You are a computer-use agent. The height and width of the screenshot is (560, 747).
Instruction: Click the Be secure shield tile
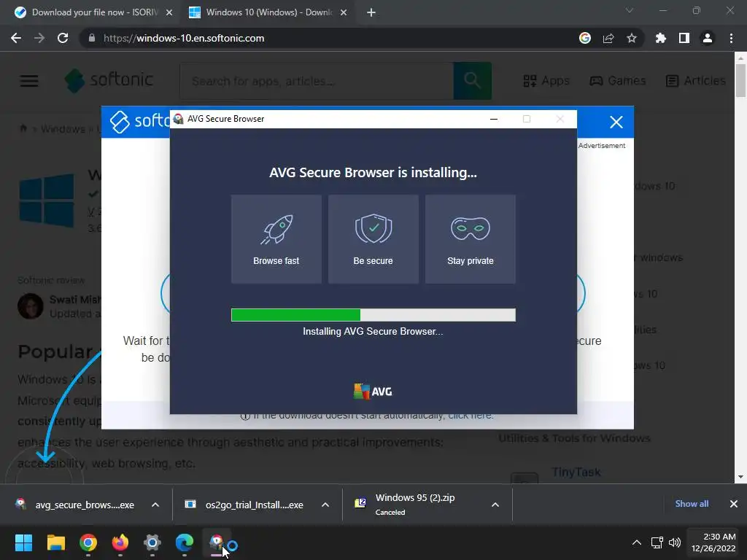tap(373, 239)
